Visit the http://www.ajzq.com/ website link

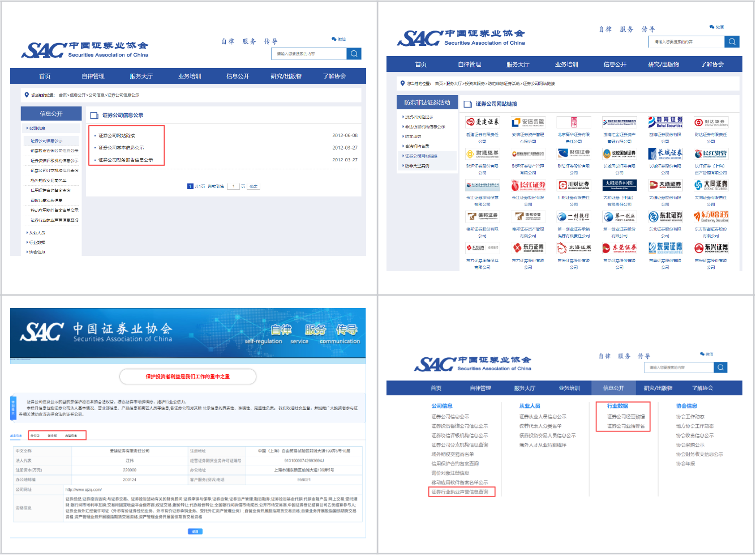tap(84, 489)
